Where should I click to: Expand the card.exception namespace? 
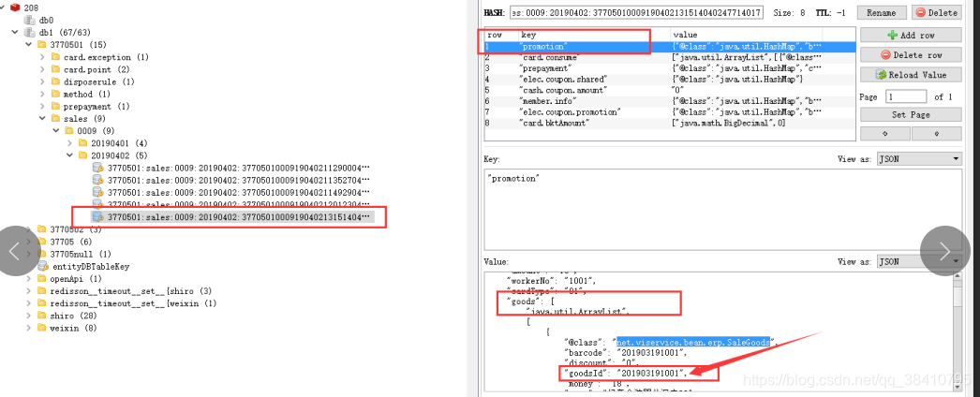point(42,57)
